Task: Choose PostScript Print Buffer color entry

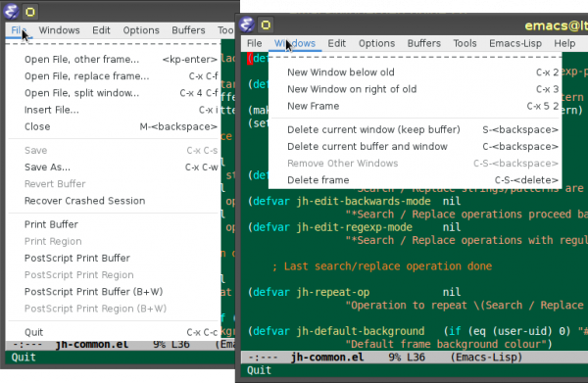Action: (x=114, y=259)
